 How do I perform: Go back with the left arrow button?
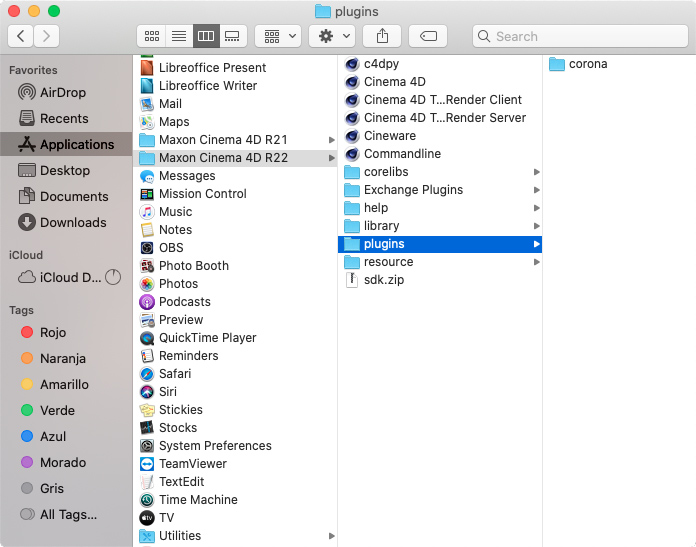pos(20,36)
